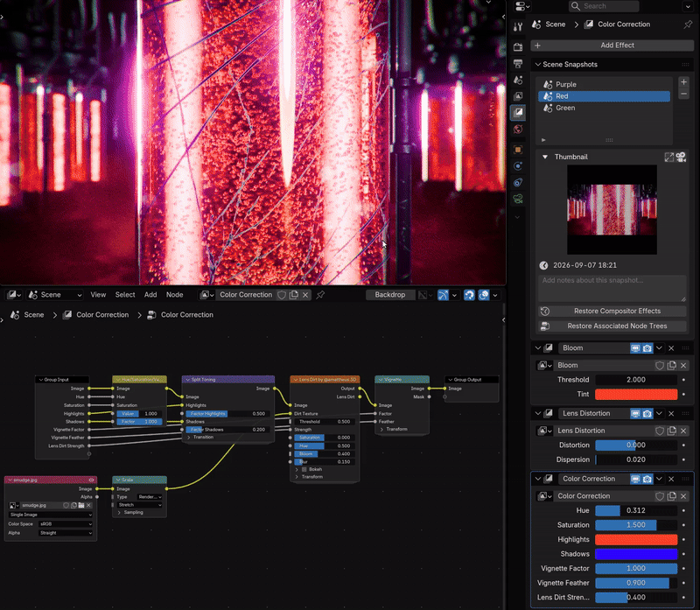Collapse the Bloom effect panel
The image size is (700, 610).
point(537,347)
